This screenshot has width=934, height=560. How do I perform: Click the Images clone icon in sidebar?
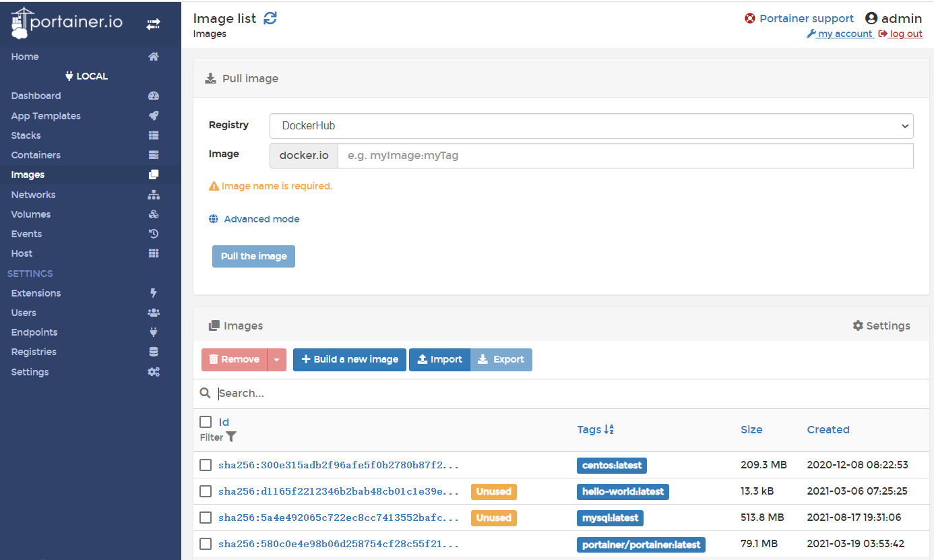coord(154,175)
